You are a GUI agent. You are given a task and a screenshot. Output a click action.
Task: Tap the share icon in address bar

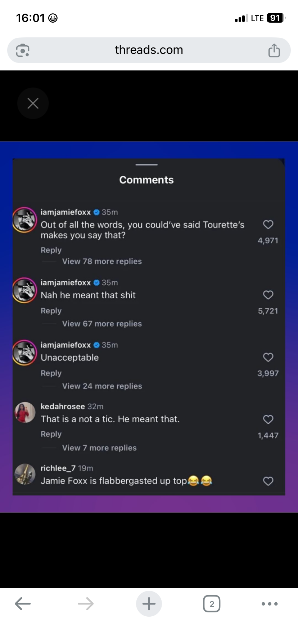point(274,50)
